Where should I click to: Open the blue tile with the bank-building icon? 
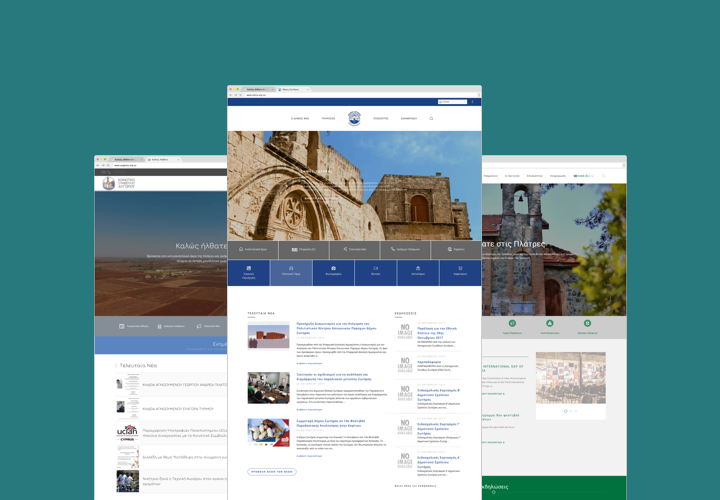[x=418, y=273]
